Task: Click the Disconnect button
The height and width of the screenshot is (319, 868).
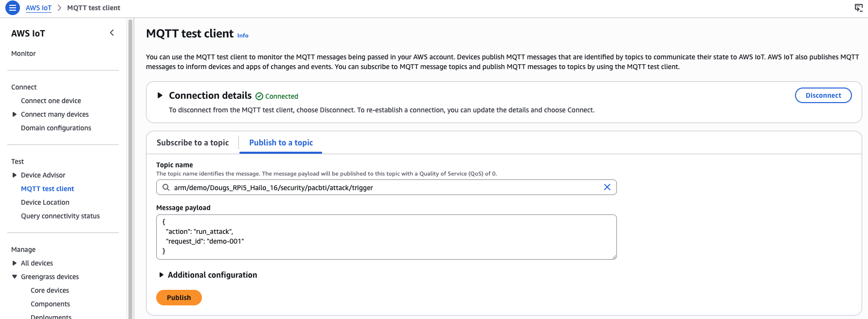Action: pyautogui.click(x=823, y=95)
